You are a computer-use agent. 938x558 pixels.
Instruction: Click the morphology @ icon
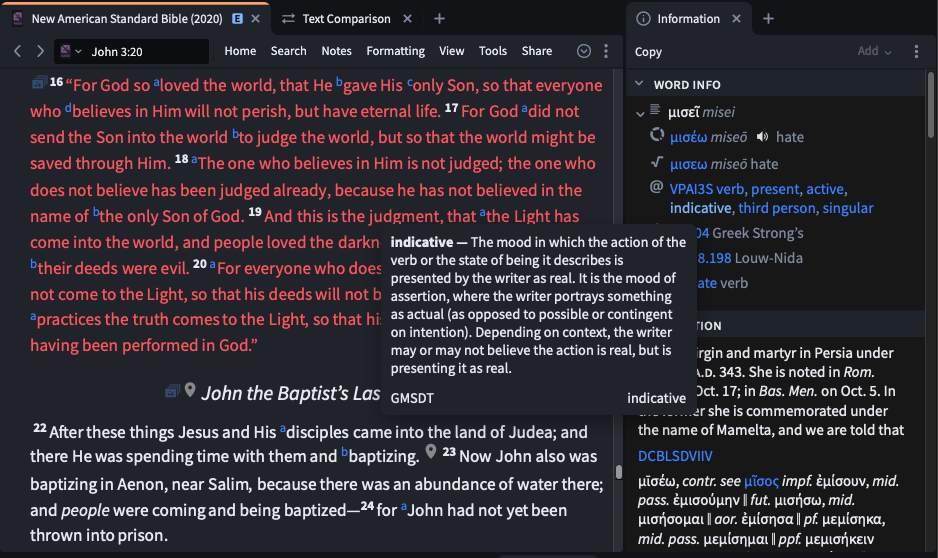click(x=656, y=187)
